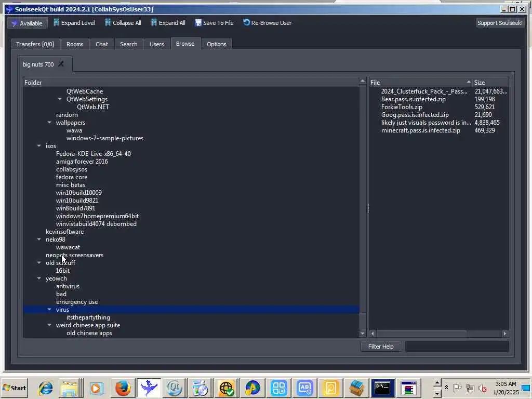Select the Fedora-KDE-Live-x86_64-40 folder
532x399 pixels.
pyautogui.click(x=94, y=154)
